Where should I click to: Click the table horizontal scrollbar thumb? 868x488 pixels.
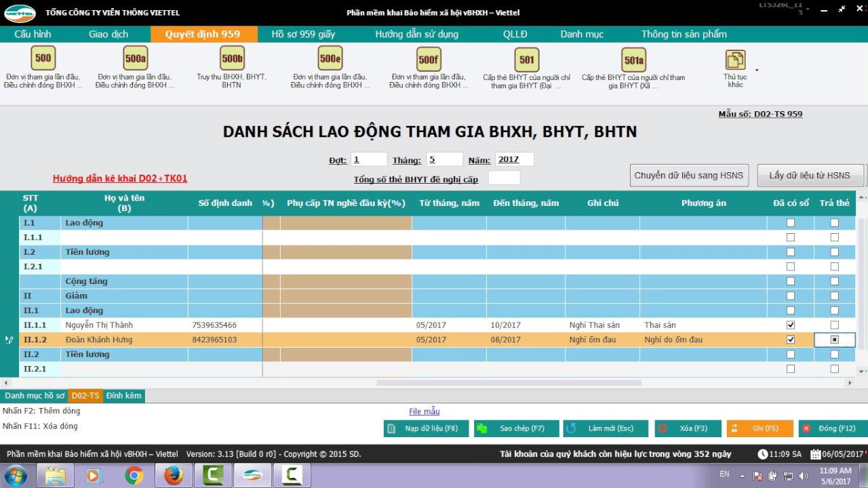click(x=509, y=383)
